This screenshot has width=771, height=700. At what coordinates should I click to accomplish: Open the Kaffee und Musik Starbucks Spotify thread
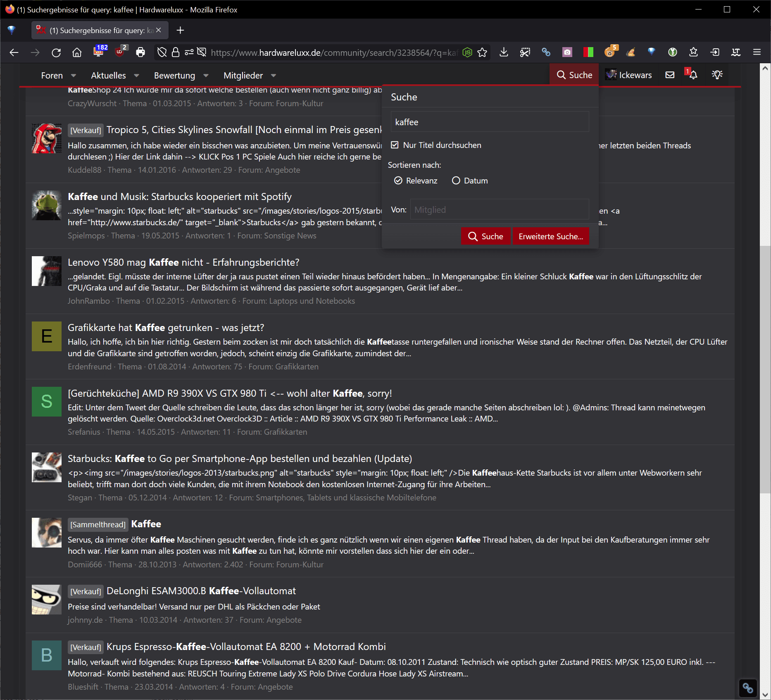[180, 197]
